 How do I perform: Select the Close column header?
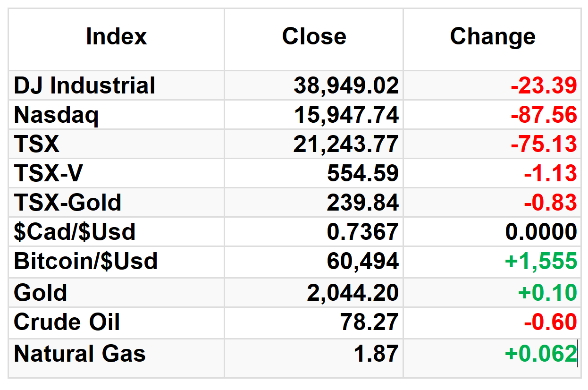click(314, 37)
